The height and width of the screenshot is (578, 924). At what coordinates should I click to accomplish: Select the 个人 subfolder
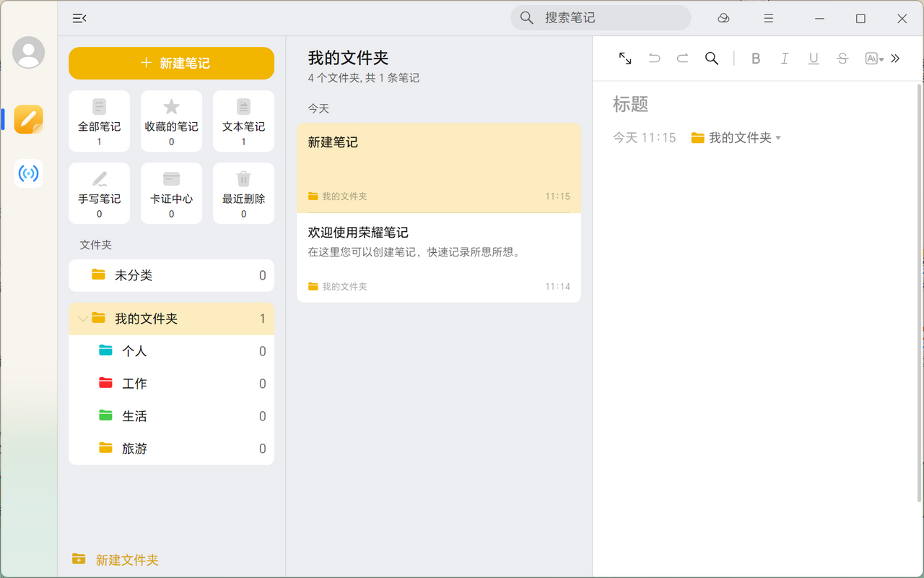pyautogui.click(x=171, y=351)
